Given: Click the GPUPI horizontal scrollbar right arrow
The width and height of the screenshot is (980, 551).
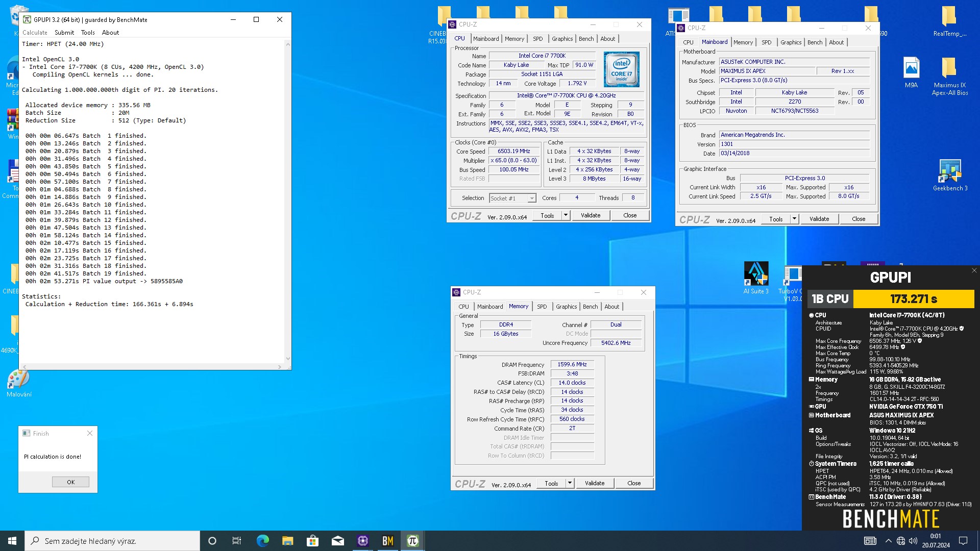Looking at the screenshot, I should click(279, 367).
